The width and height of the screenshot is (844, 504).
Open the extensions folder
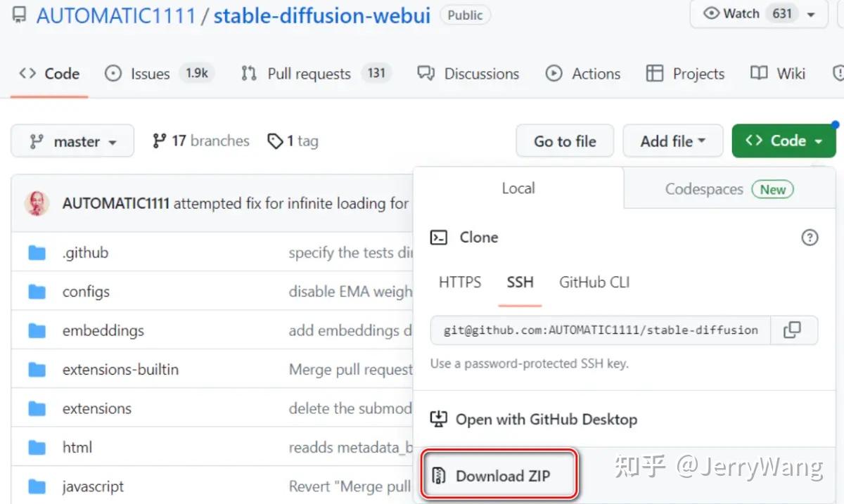(x=96, y=408)
